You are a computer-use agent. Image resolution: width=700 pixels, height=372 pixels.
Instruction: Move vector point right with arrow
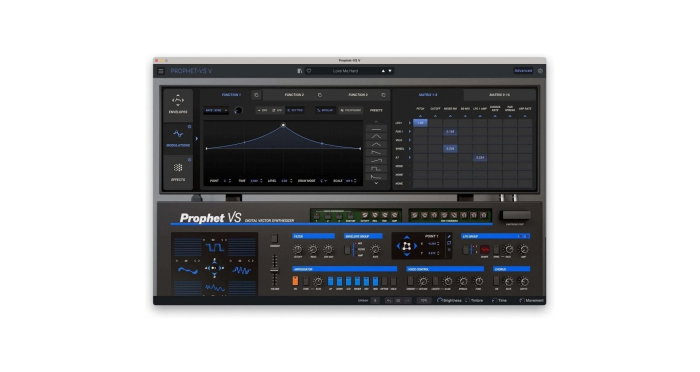pyautogui.click(x=415, y=246)
